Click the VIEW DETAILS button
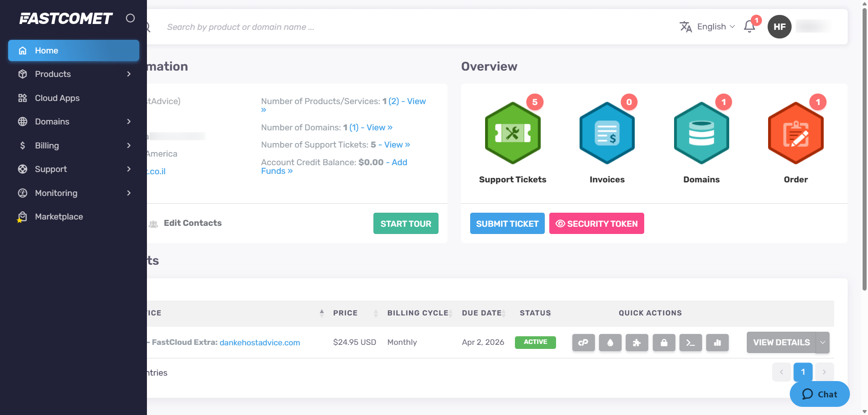 (781, 343)
